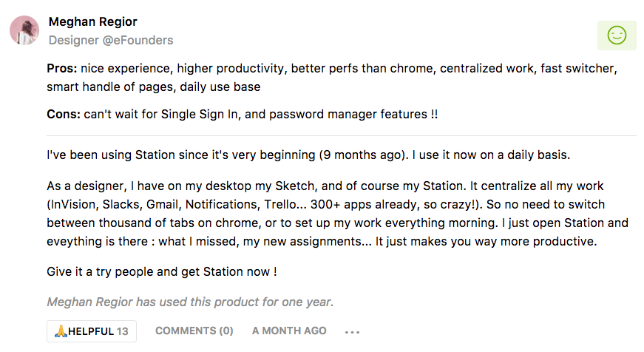Click the bold Pros label

61,69
